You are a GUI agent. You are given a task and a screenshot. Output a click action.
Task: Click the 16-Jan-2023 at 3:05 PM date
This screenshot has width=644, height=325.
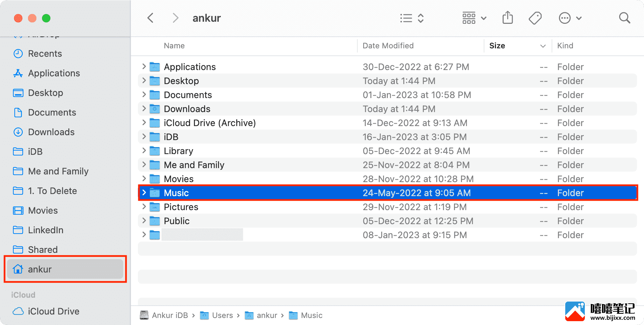coord(415,137)
